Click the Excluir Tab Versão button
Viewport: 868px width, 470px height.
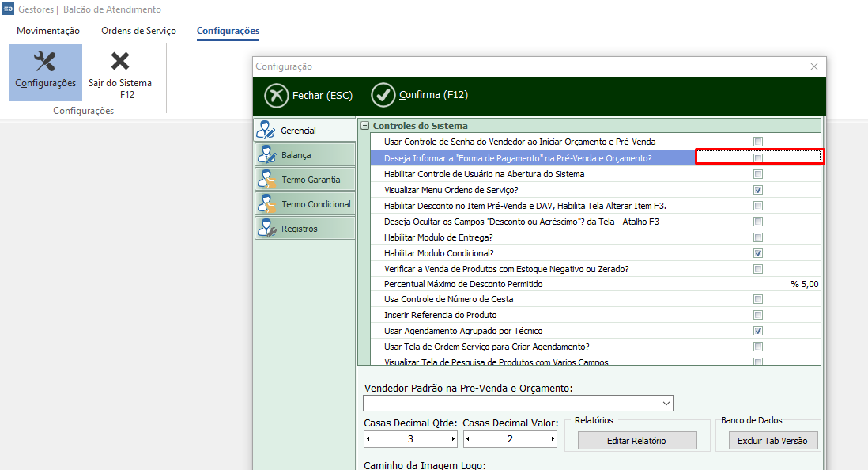coord(766,441)
